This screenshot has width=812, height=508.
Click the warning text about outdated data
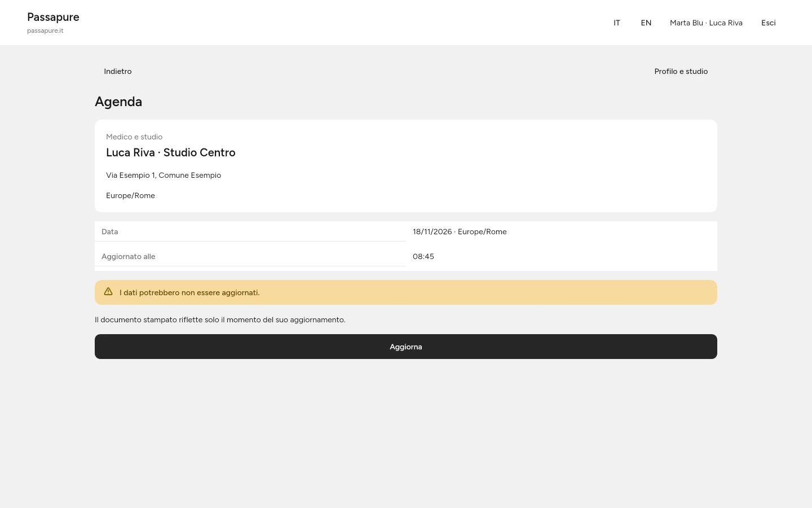click(x=189, y=292)
